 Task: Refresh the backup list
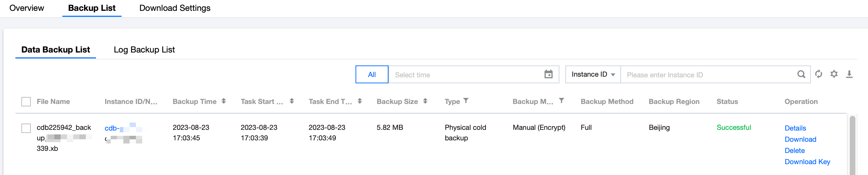(x=819, y=74)
